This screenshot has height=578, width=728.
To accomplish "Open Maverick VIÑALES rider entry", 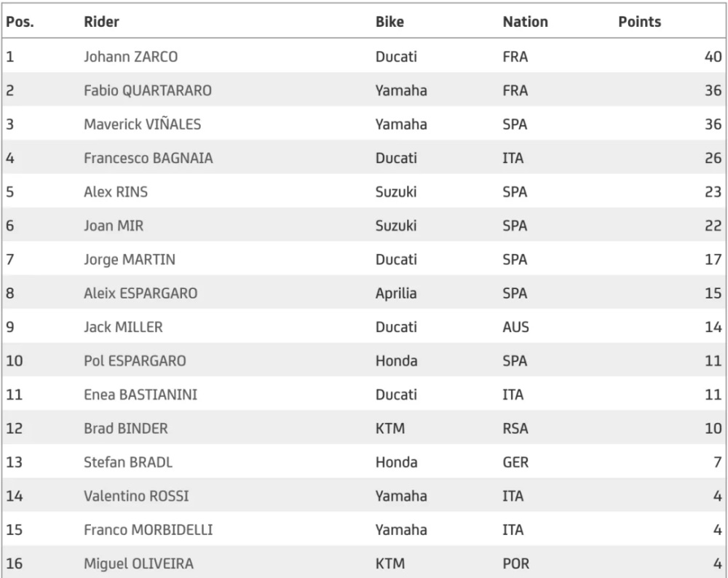I will coord(143,124).
